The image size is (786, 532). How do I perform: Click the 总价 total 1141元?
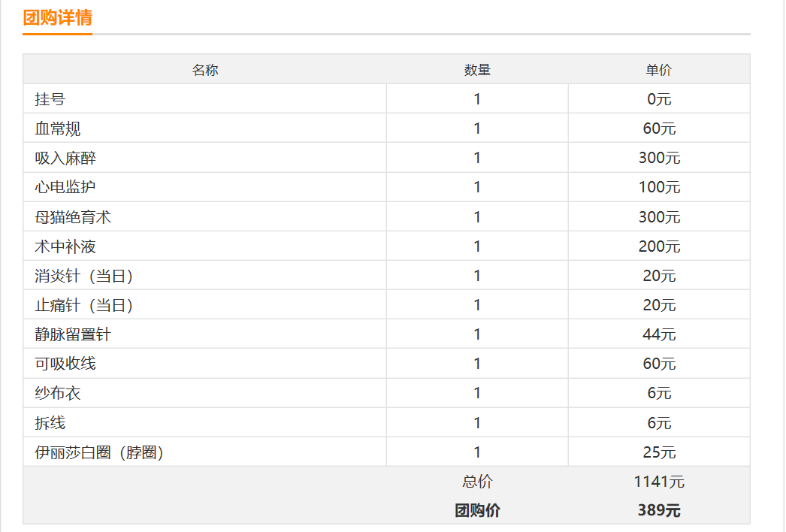click(659, 482)
